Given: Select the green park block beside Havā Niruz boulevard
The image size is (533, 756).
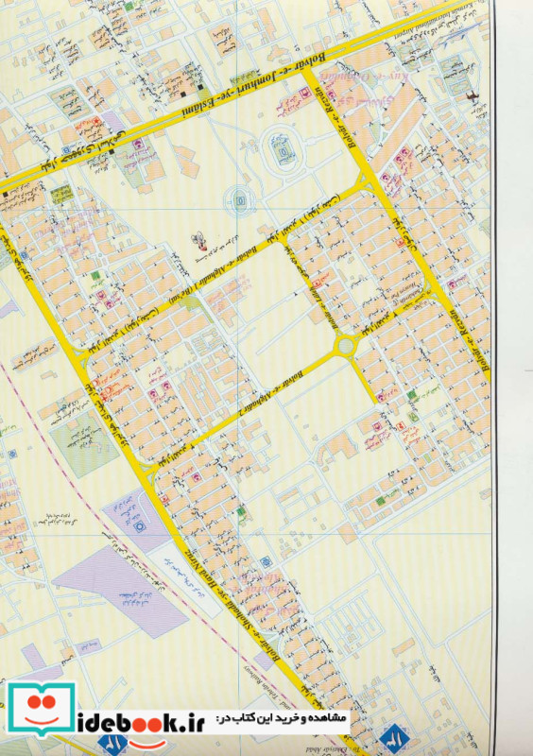Looking at the screenshot, I should click(83, 443).
